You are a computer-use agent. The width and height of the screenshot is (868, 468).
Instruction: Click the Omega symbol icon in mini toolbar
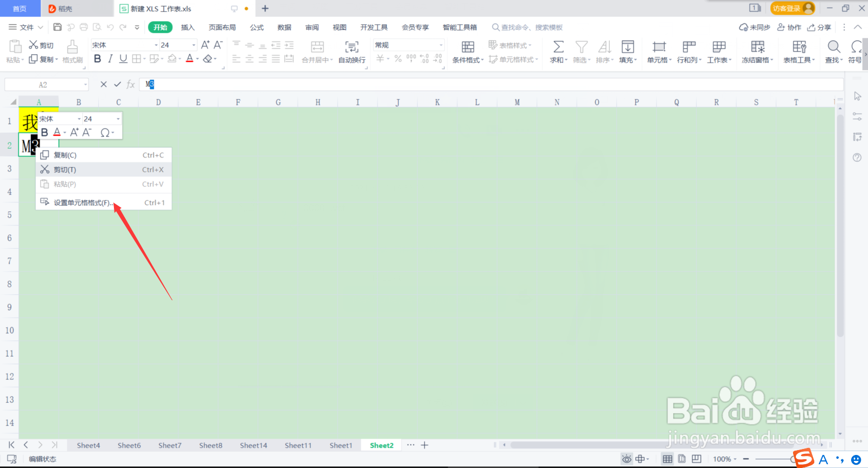coord(105,132)
